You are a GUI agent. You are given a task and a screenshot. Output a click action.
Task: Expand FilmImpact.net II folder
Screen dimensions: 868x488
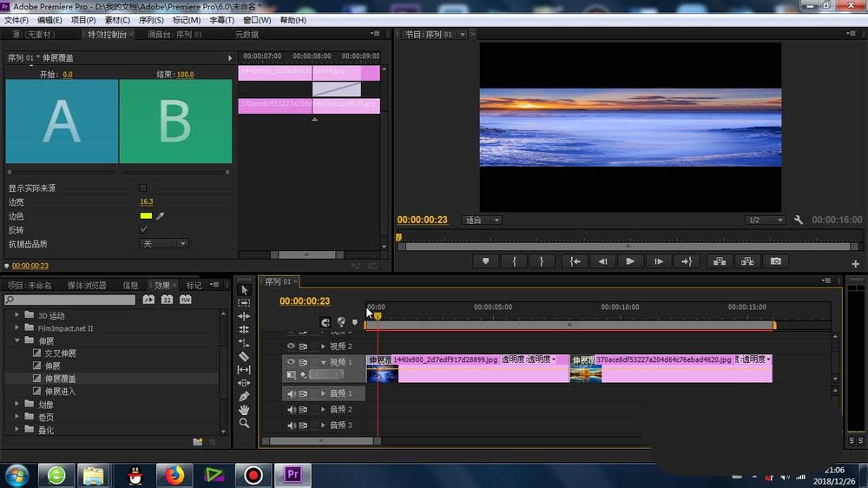tap(16, 327)
